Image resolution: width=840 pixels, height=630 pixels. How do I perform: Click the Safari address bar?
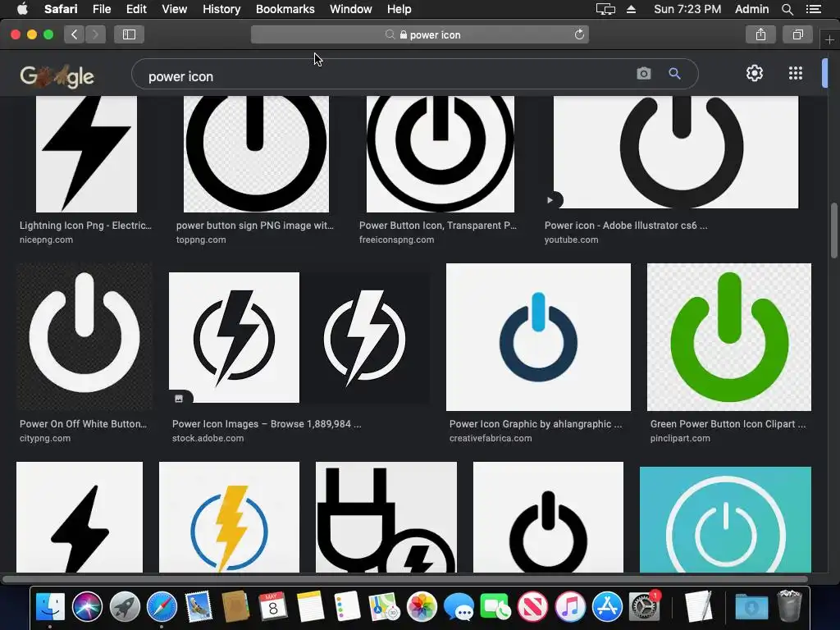(419, 34)
